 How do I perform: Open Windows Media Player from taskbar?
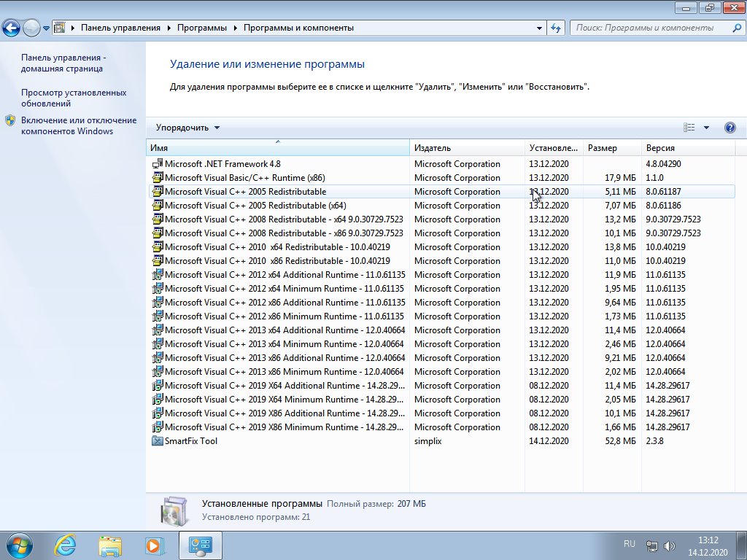click(154, 545)
